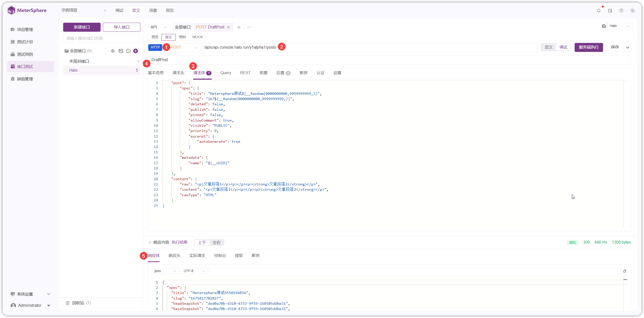
Task: Click the add-folder icon beside 全部接口
Action: [x=129, y=51]
